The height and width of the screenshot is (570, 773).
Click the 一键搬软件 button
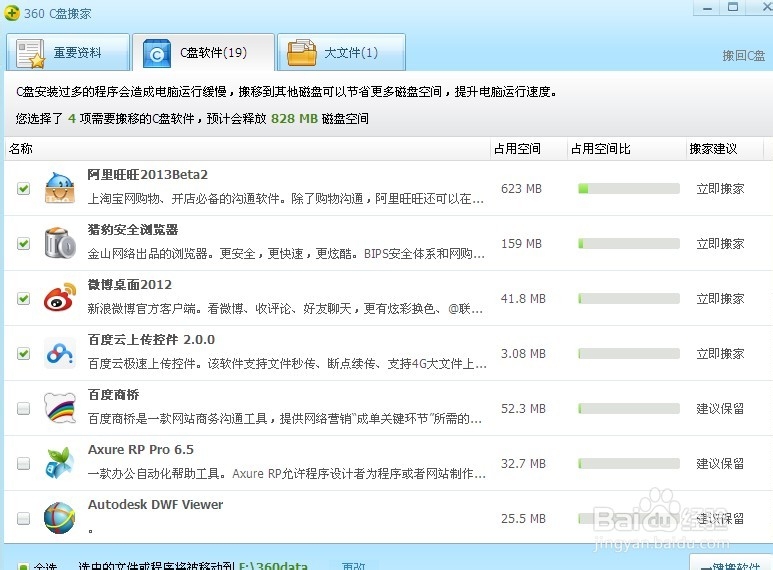[731, 562]
